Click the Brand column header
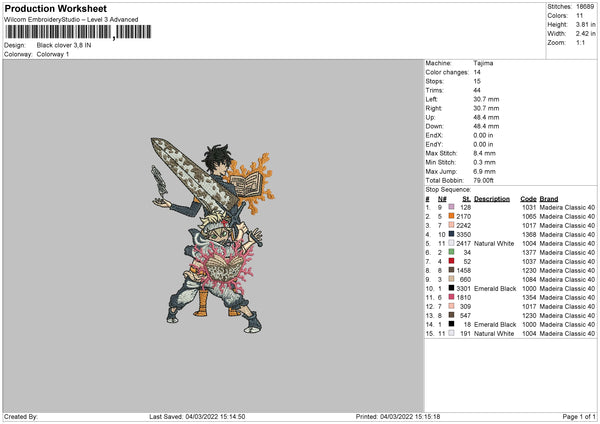Viewport: 600px width, 424px height. pos(549,199)
